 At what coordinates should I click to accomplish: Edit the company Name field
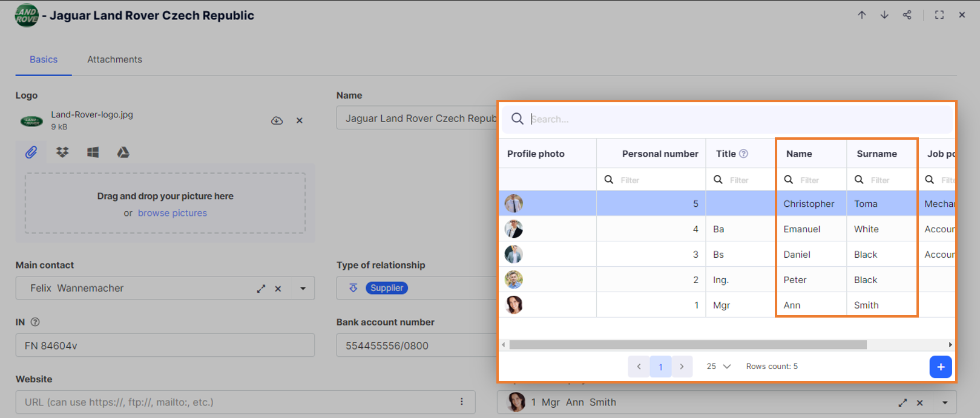click(416, 118)
